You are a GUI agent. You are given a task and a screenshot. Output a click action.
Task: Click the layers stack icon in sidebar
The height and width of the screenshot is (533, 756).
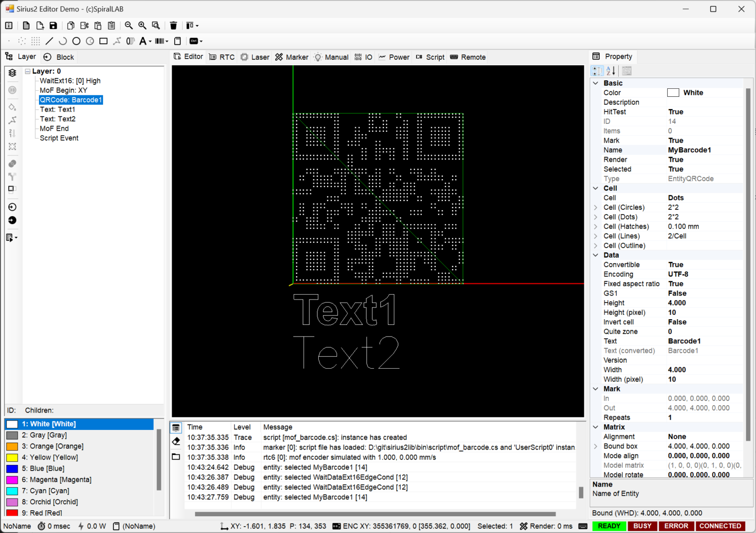12,73
